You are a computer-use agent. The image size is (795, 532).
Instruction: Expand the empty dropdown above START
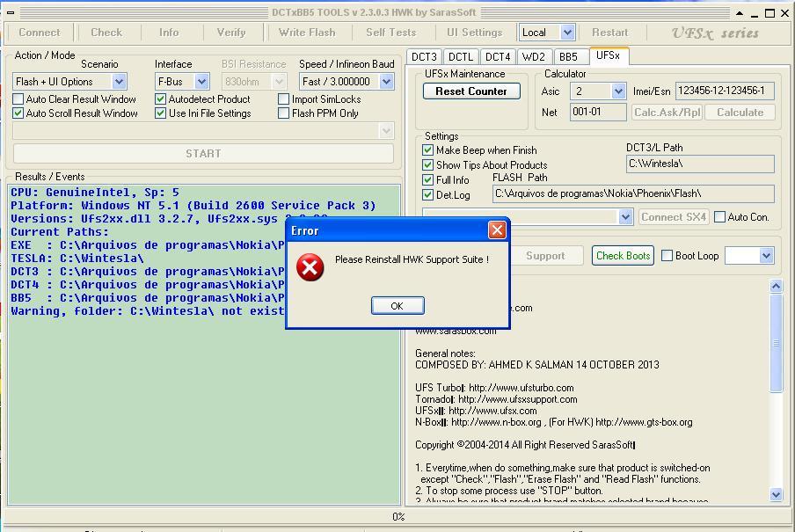pyautogui.click(x=386, y=131)
